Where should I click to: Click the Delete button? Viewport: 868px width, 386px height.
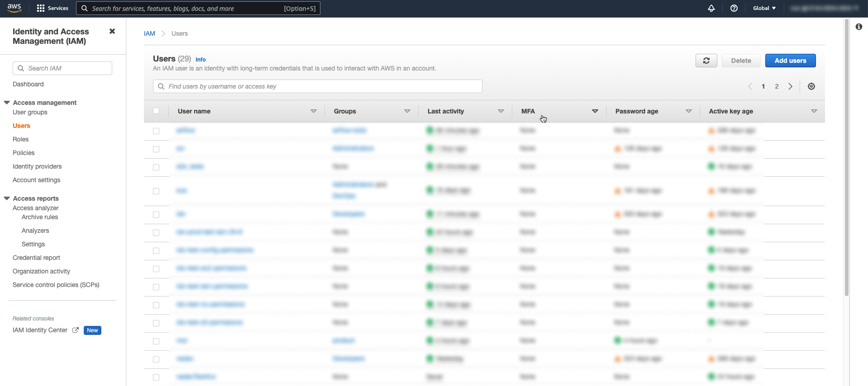point(741,61)
